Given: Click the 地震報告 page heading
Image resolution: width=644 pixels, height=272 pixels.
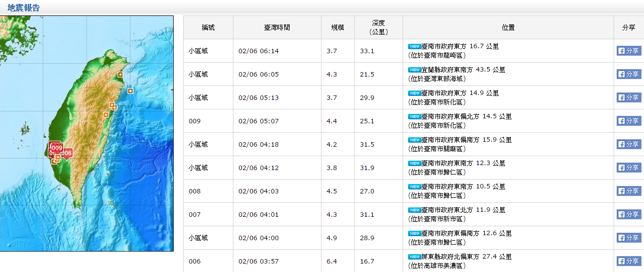Looking at the screenshot, I should tap(23, 7).
